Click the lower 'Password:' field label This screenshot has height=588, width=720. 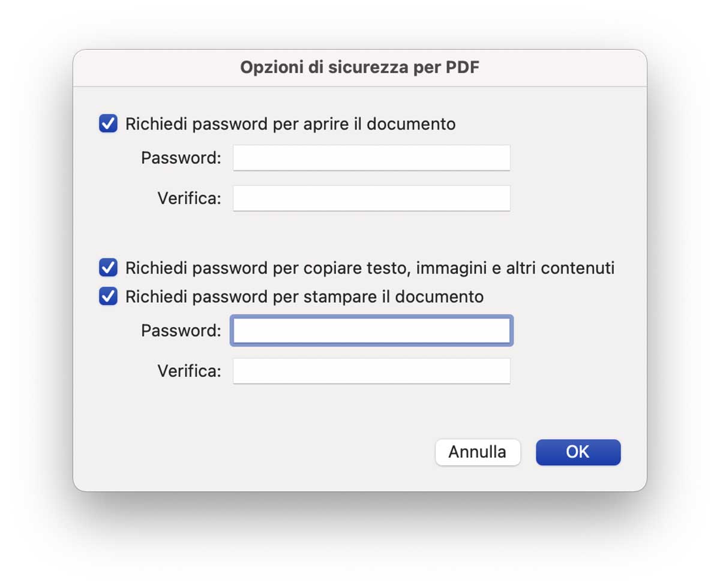(181, 331)
